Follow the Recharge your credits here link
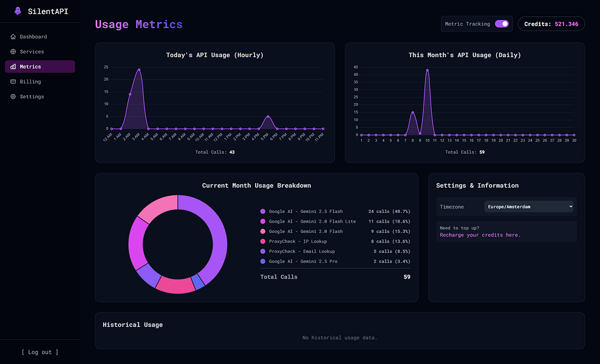This screenshot has width=600, height=364. point(480,235)
